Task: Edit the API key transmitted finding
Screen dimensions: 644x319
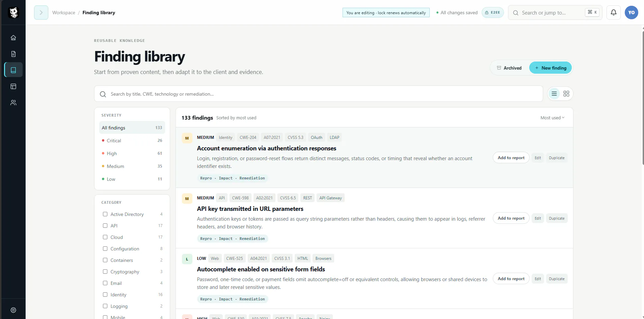Action: tap(538, 218)
